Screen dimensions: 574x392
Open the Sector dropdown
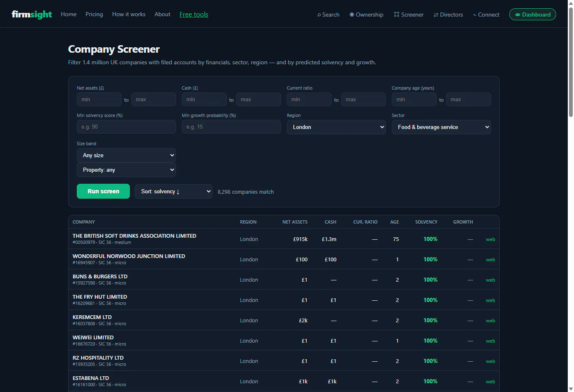(x=441, y=127)
